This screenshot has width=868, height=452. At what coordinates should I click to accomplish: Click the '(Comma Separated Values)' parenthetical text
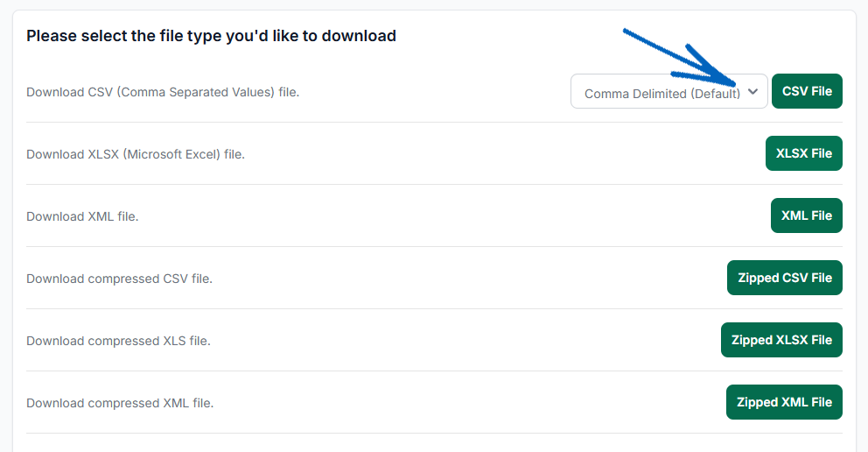point(195,92)
